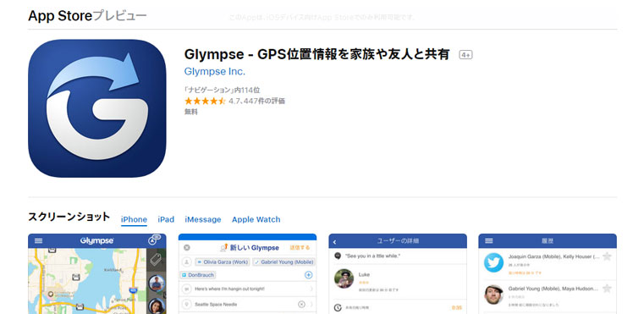Click the location share icon in map header
This screenshot has width=644, height=314.
click(154, 240)
